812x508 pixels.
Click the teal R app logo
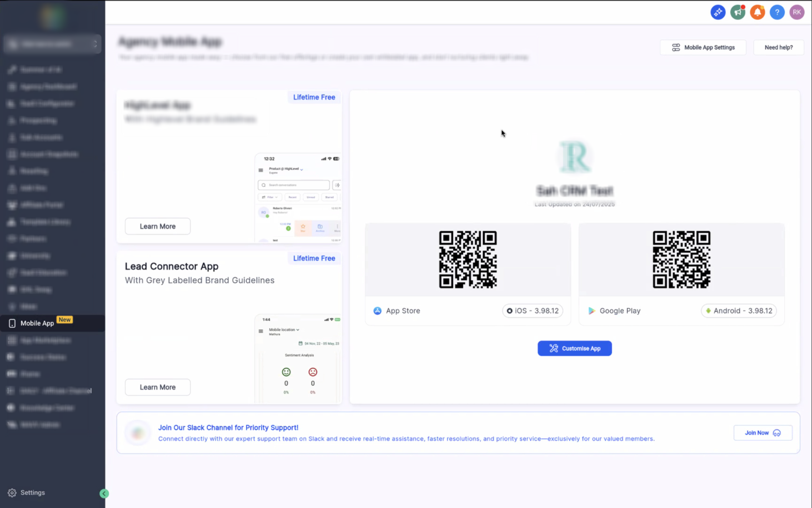tap(575, 157)
